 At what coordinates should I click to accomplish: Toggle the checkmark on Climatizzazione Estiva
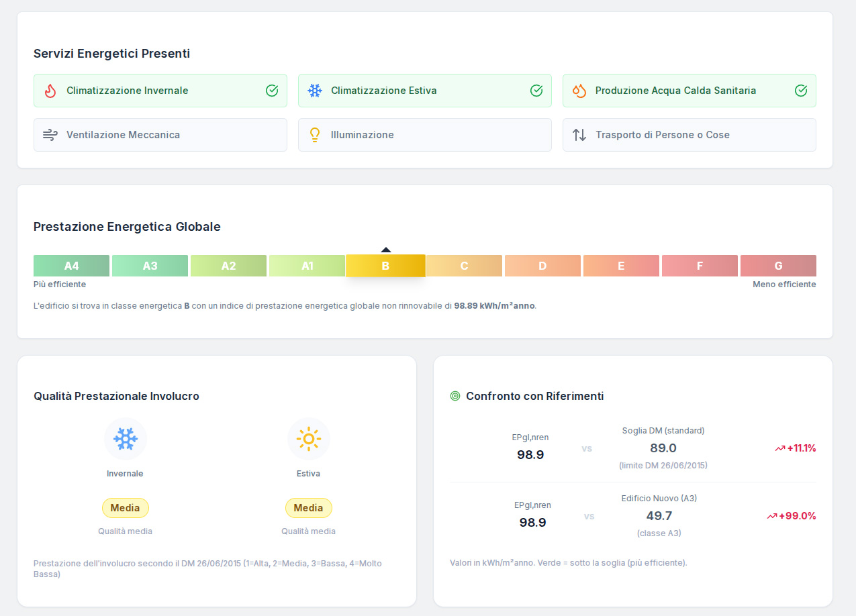coord(536,91)
